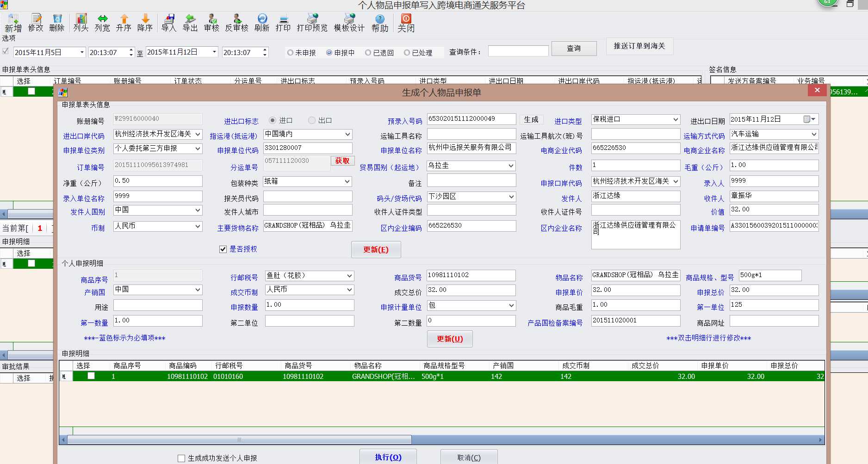Sort ascending with the 升序 icon
Screen dimensions: 868x464
pos(124,23)
